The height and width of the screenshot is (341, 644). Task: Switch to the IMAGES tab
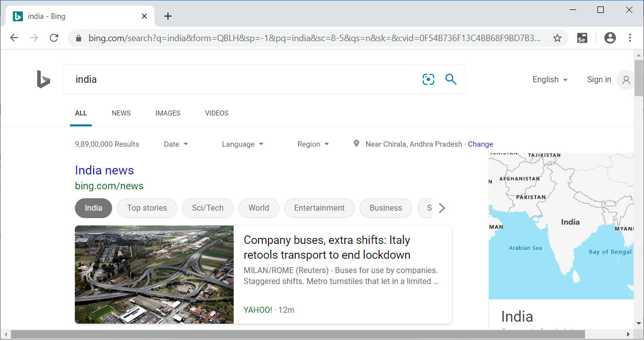(x=168, y=113)
